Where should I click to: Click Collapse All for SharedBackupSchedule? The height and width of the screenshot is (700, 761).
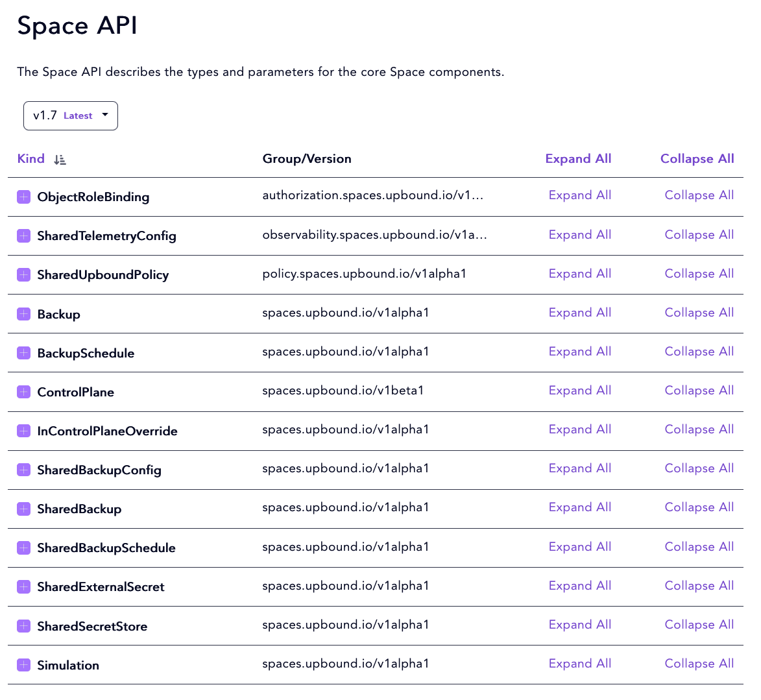[x=699, y=547]
